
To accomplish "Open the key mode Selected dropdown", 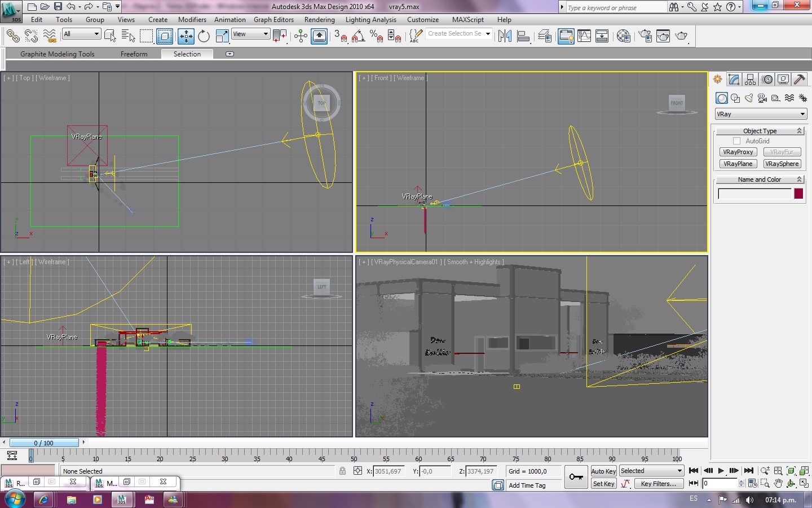I will [x=651, y=471].
